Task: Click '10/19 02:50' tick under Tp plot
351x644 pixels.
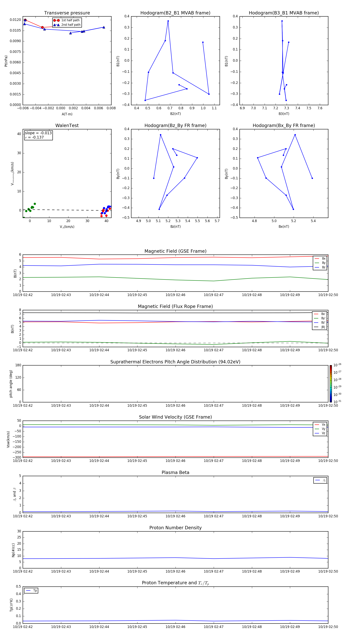Action: point(328,627)
